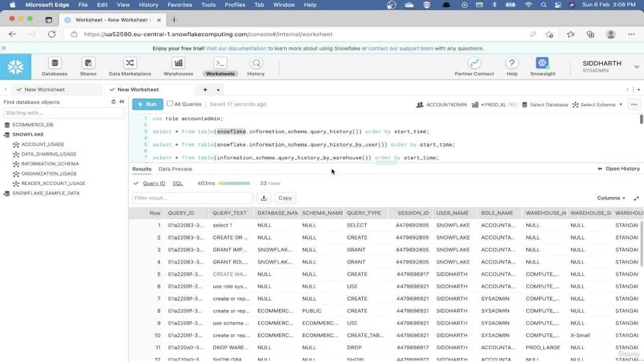Open the Edge profile icon
Screen dimensions: 644x362
coord(611,34)
